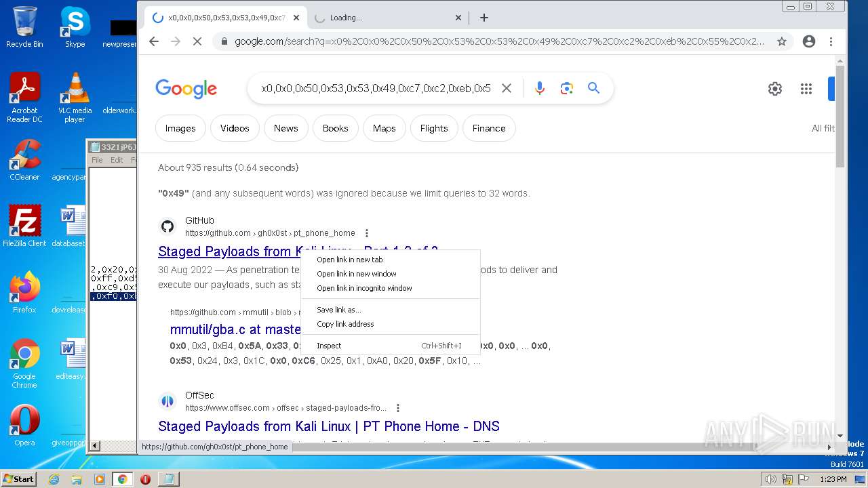Click GitHub favicon in first result
The width and height of the screenshot is (868, 488).
click(167, 226)
